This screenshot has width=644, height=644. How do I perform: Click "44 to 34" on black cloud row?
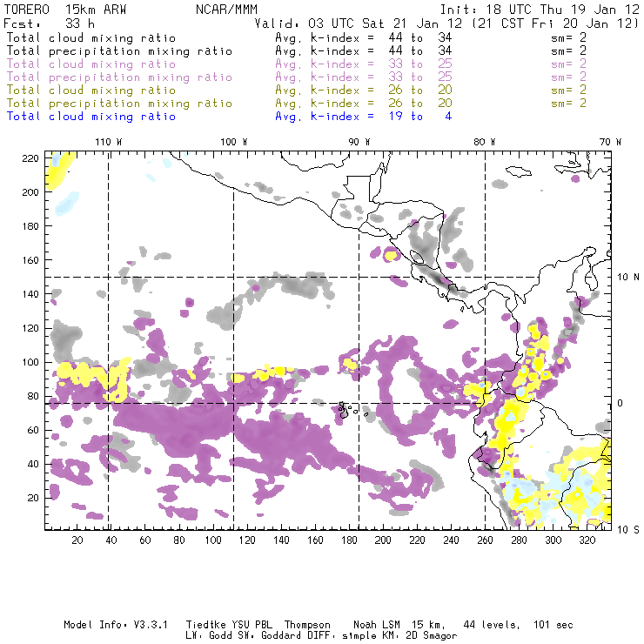(420, 37)
